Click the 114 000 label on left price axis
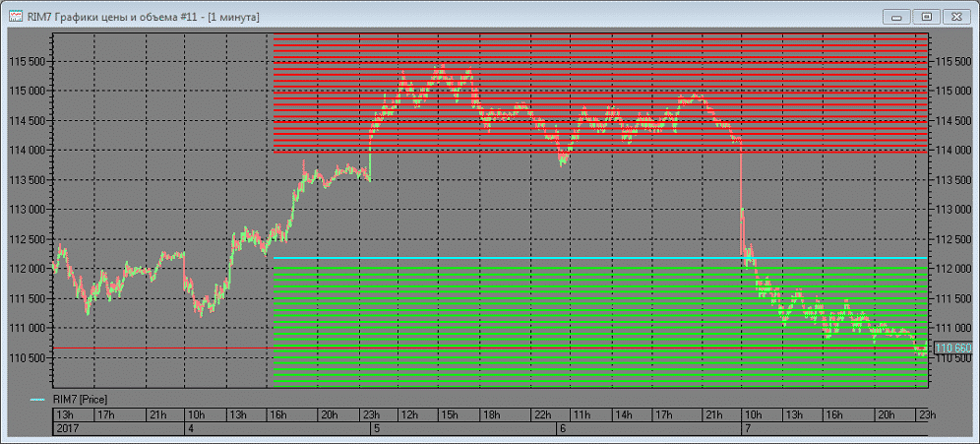980x444 pixels. [27, 151]
